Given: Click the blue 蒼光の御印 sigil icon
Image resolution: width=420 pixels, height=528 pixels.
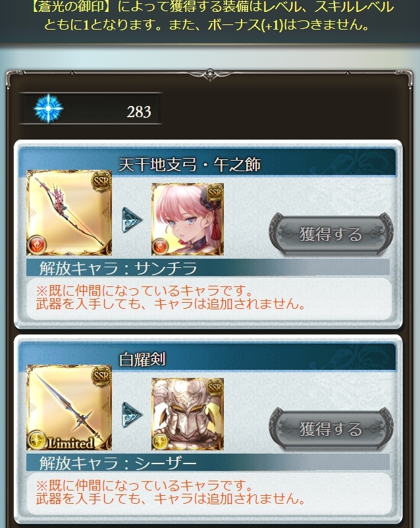Looking at the screenshot, I should point(49,109).
